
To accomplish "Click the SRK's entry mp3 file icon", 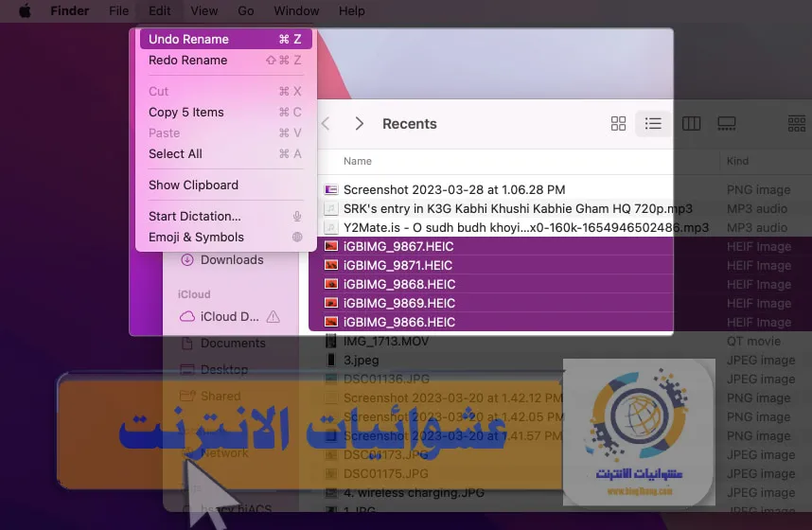I will [331, 208].
